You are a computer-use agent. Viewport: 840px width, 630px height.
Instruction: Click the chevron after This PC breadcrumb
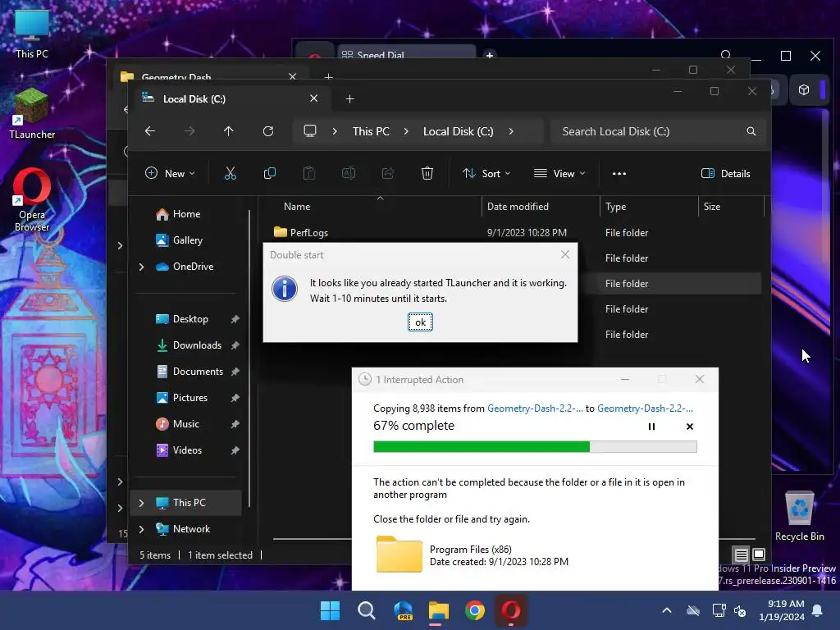coord(406,131)
